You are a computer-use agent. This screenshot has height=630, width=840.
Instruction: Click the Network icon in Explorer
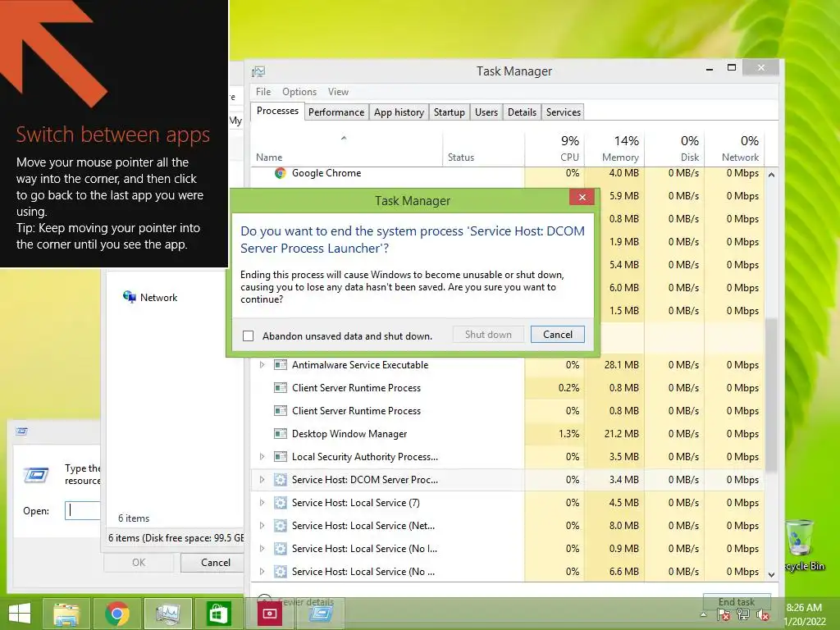coord(129,297)
